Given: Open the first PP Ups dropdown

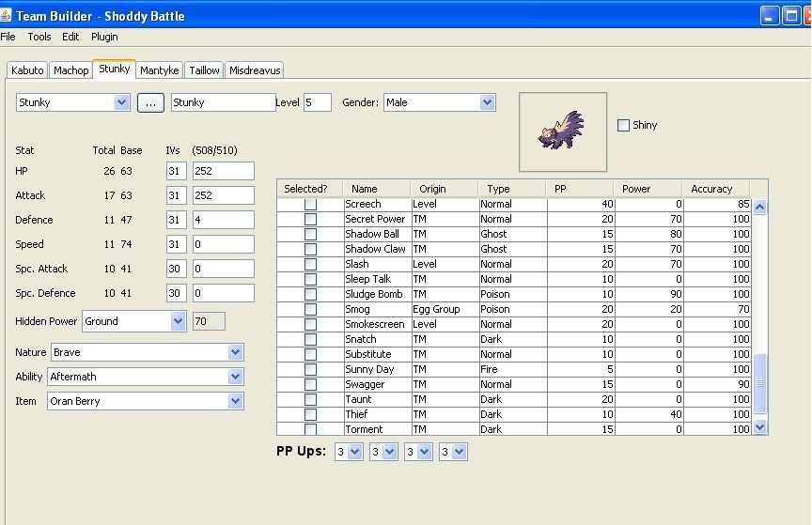Looking at the screenshot, I should point(354,452).
